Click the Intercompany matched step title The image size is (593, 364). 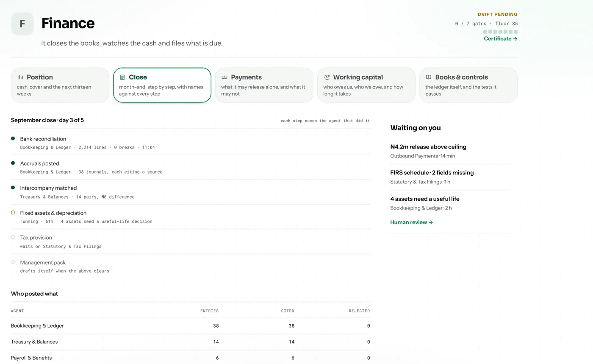[48, 188]
